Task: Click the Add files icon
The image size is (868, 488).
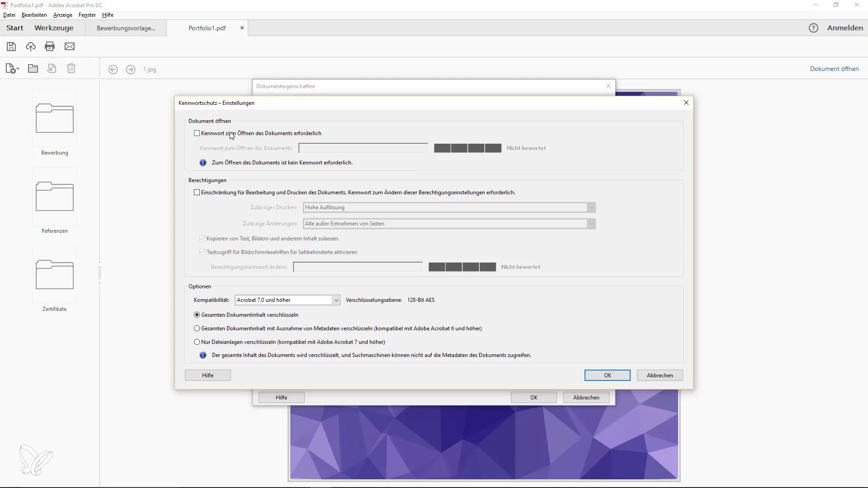Action: click(12, 69)
